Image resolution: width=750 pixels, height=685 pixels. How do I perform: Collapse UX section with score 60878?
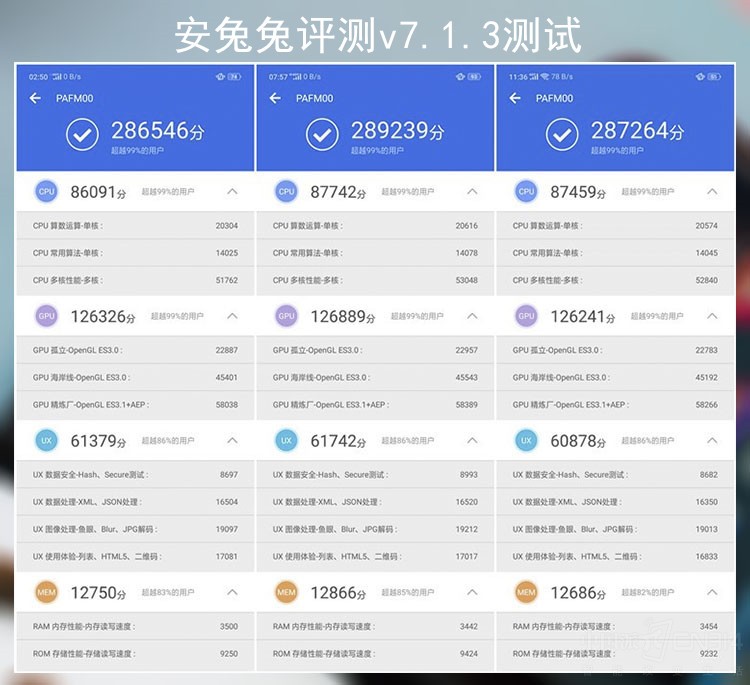pos(712,440)
